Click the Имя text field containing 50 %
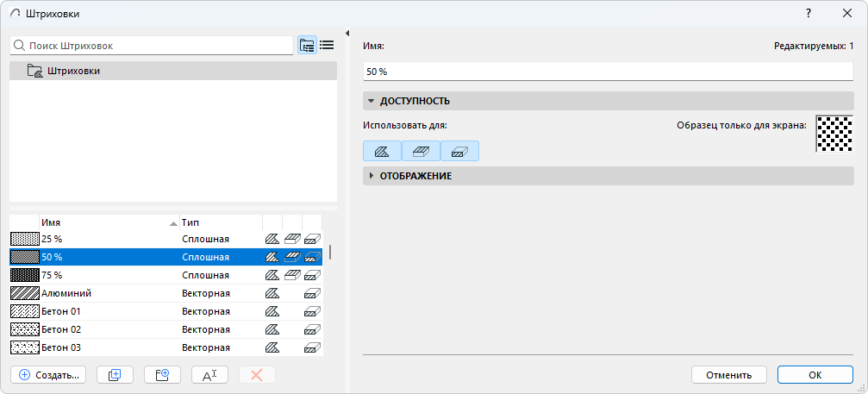This screenshot has width=868, height=394. pos(609,72)
